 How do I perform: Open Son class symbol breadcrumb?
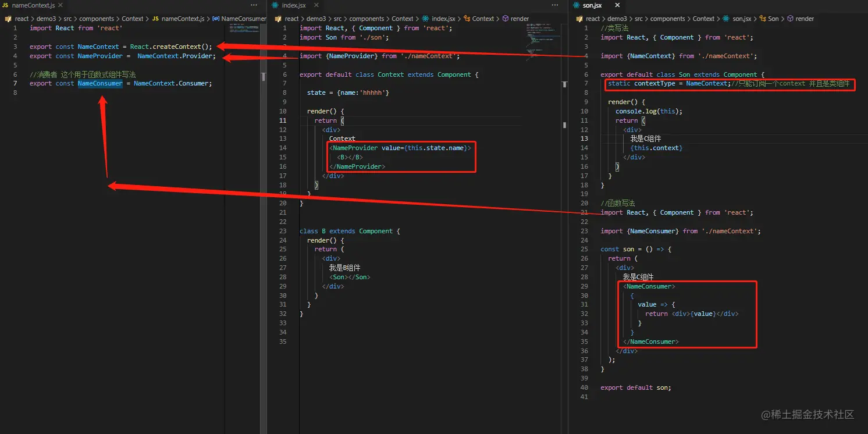coord(769,19)
